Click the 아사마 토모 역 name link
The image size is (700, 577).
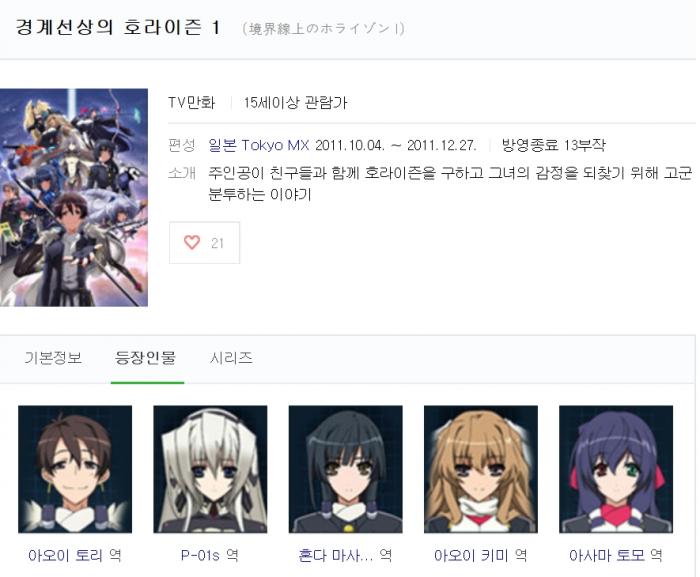616,555
